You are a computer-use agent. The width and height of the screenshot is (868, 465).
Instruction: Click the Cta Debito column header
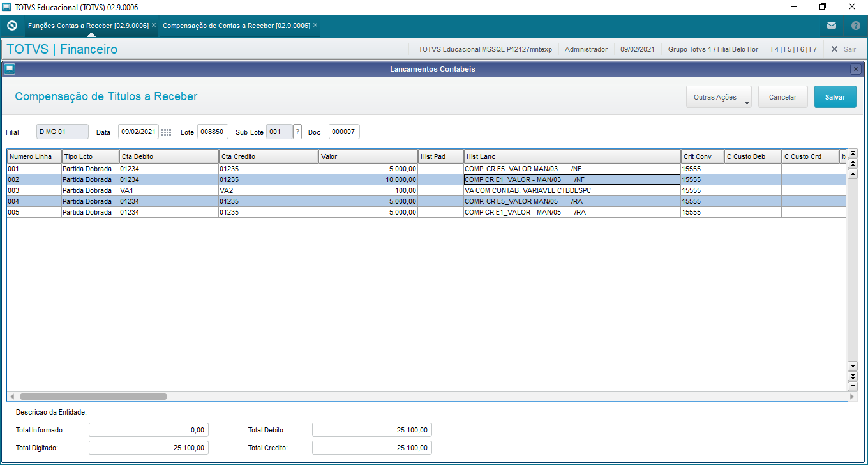tap(168, 156)
